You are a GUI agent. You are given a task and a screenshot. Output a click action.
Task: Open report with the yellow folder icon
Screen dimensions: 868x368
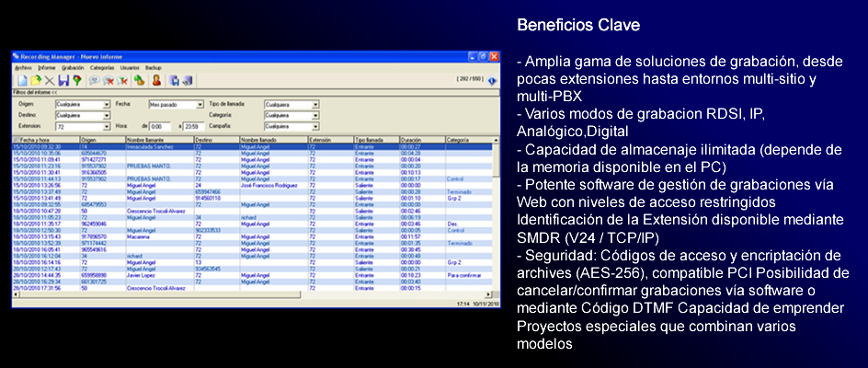pos(35,81)
